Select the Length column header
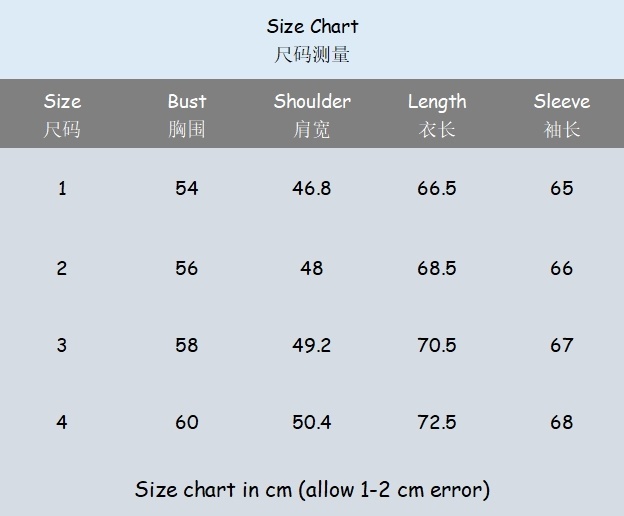 [437, 102]
